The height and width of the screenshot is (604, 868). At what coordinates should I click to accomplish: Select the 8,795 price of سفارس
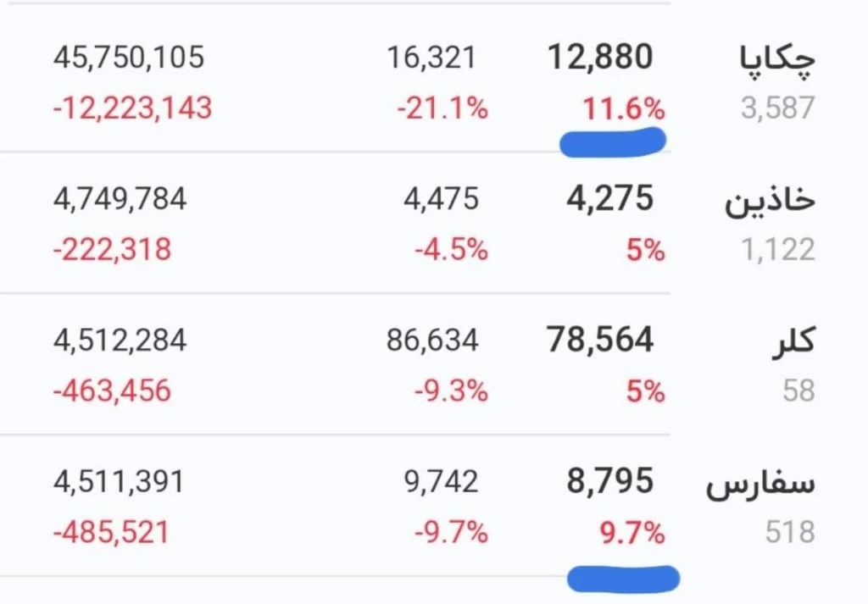610,480
